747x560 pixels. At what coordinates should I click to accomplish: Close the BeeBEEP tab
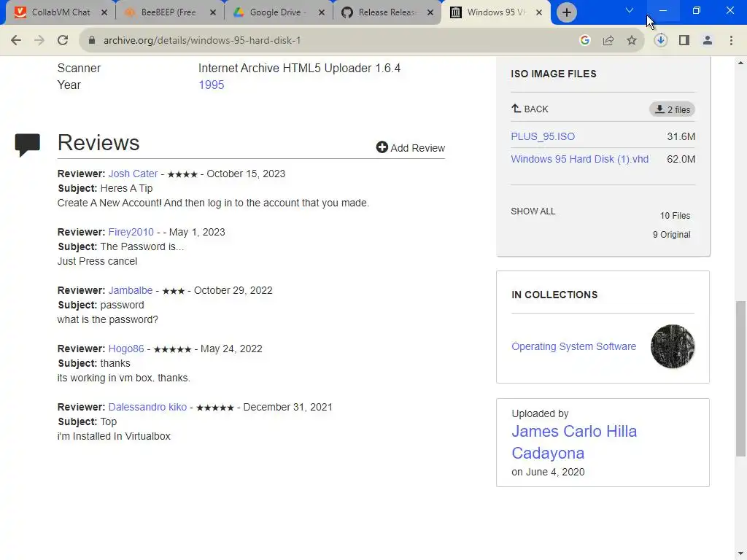[x=213, y=13]
